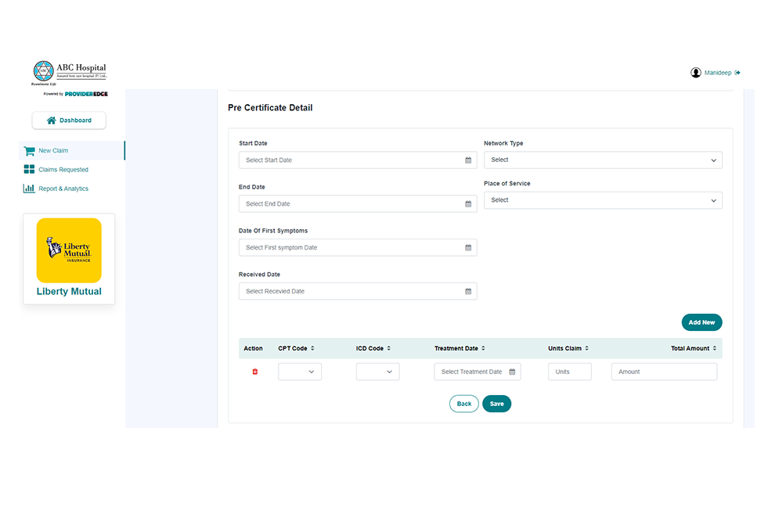Open the Treatment Date calendar picker
This screenshot has width=775, height=532.
point(511,372)
